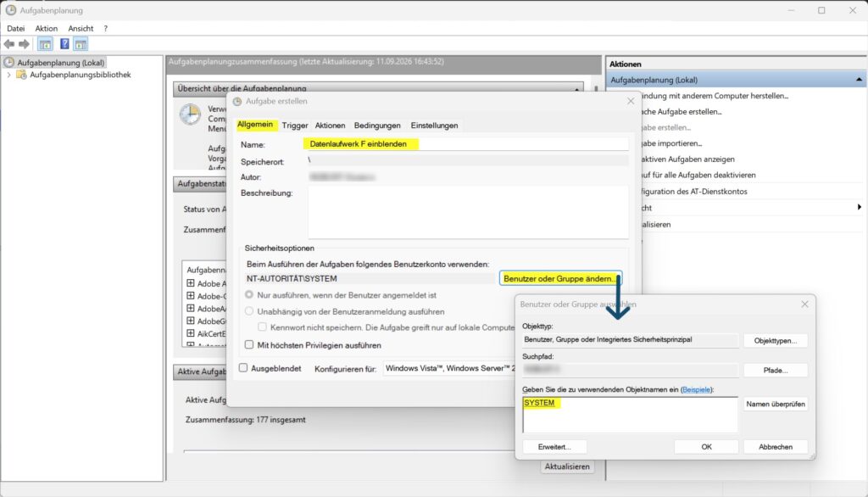Click aktiven Aufgaben anzeigen action
The image size is (868, 497).
tap(688, 159)
